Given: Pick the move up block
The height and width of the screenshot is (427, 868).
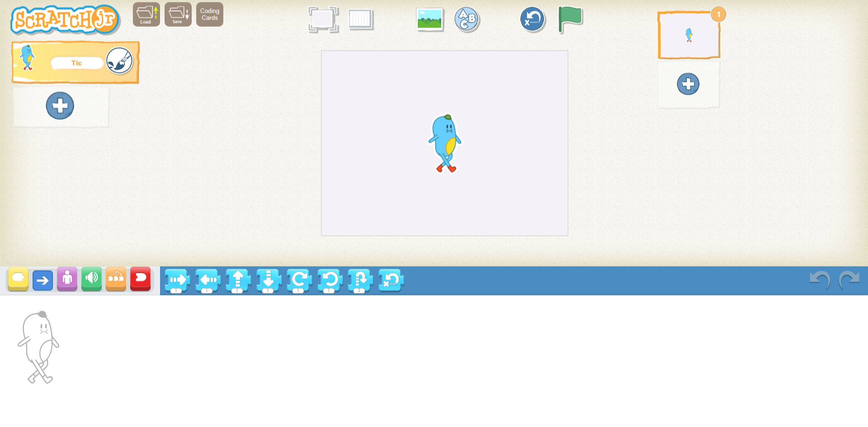Looking at the screenshot, I should pyautogui.click(x=238, y=281).
